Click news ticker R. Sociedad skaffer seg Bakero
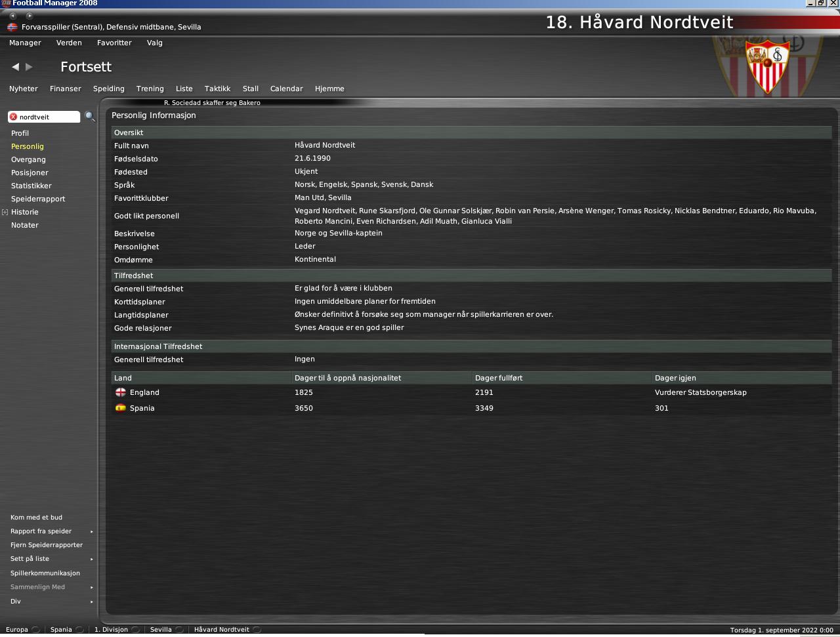 [212, 103]
